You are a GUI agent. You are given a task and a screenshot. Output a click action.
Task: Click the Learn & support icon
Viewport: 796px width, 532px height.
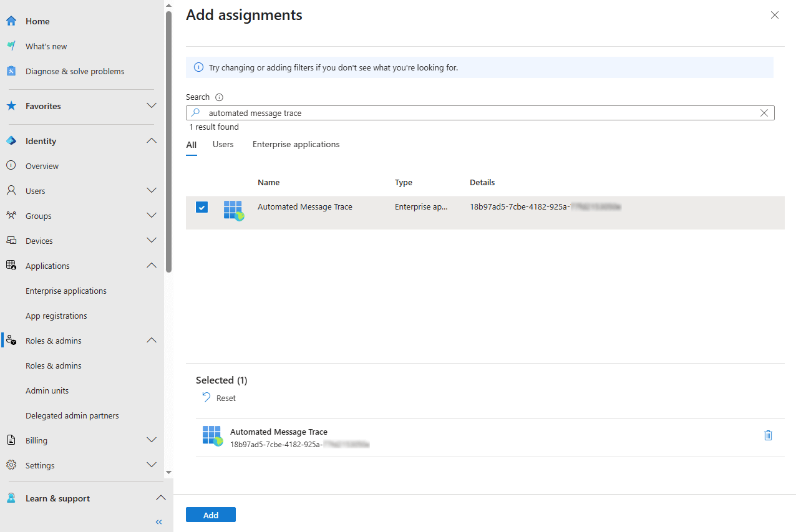pos(11,498)
